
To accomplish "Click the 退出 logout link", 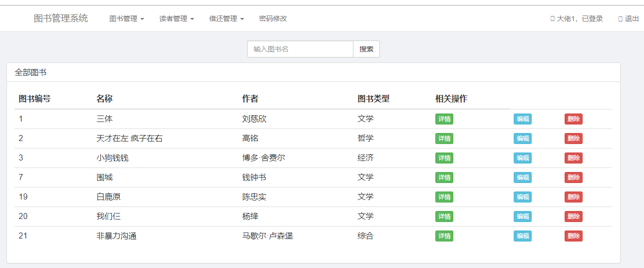I will tap(629, 18).
